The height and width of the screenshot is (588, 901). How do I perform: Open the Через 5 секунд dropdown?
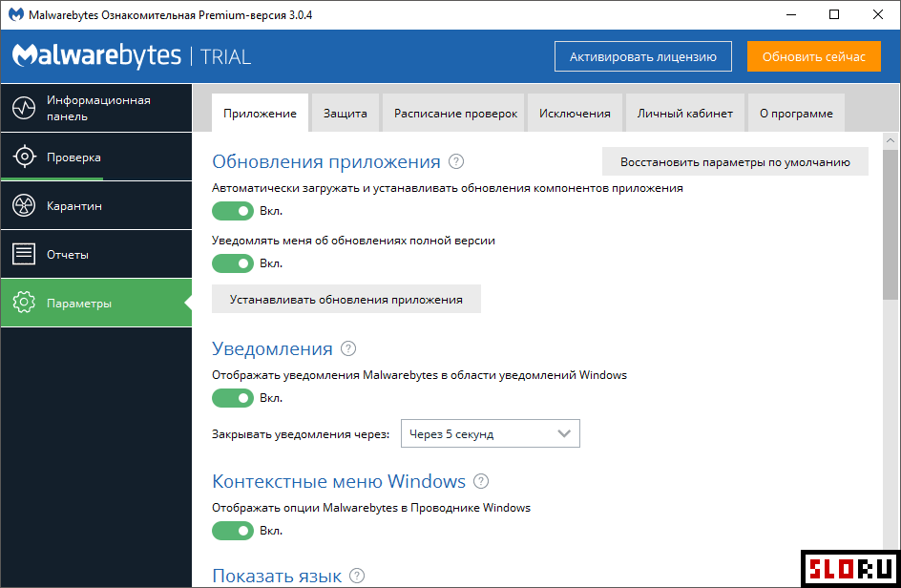click(x=491, y=434)
